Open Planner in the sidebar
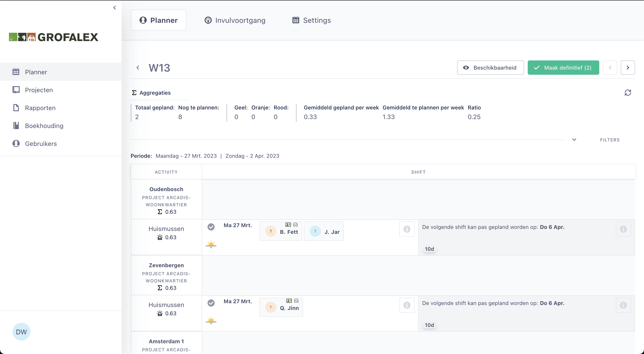The width and height of the screenshot is (644, 354). (61, 72)
